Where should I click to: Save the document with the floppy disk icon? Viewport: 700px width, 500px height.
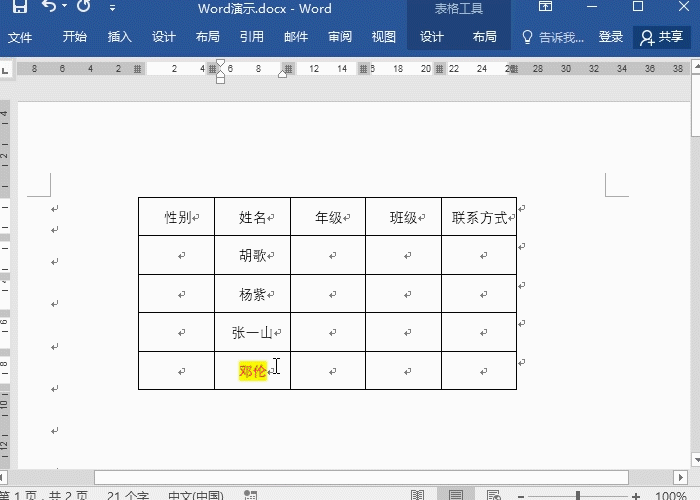point(20,6)
